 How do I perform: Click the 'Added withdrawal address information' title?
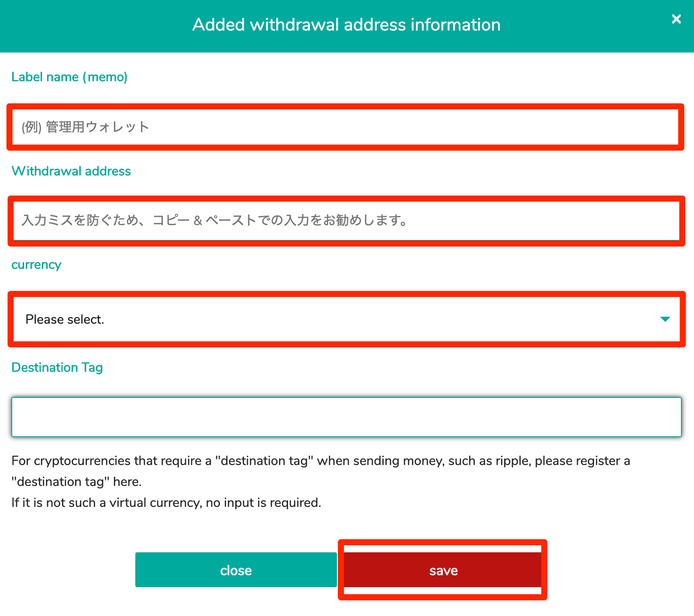[x=346, y=25]
